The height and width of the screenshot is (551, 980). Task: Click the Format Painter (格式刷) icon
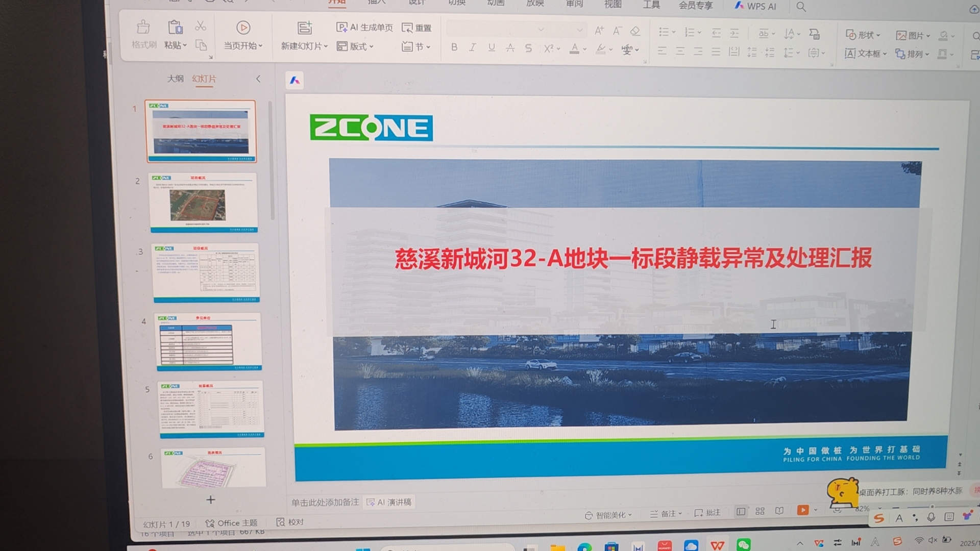click(143, 27)
